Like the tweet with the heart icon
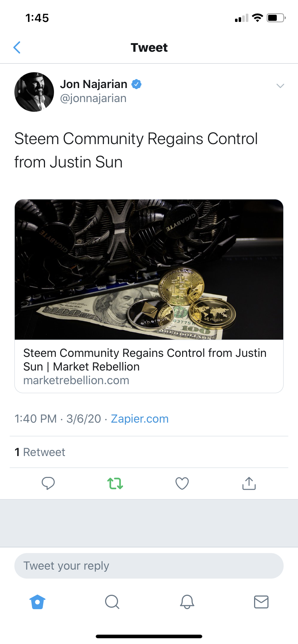 point(182,483)
